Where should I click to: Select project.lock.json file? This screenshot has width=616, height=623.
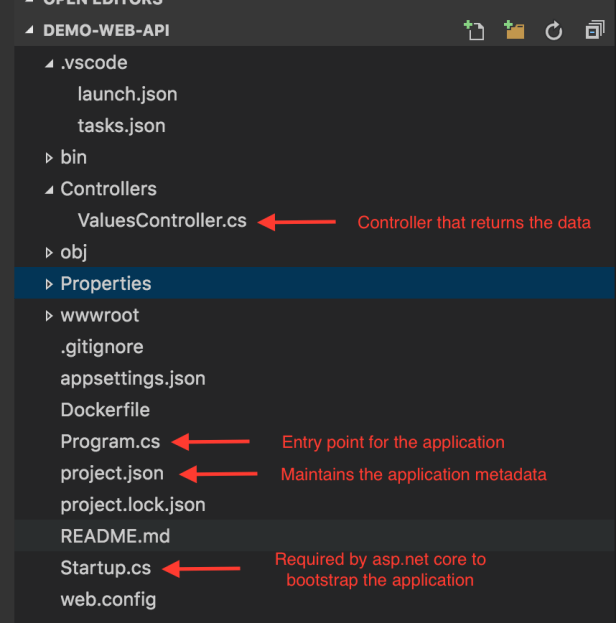coord(132,505)
